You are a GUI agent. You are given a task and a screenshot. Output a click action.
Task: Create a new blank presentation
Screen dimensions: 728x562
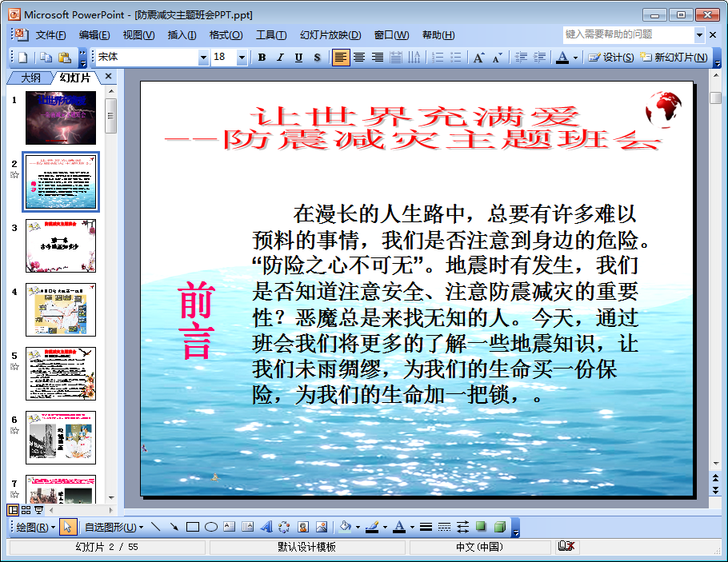(22, 58)
